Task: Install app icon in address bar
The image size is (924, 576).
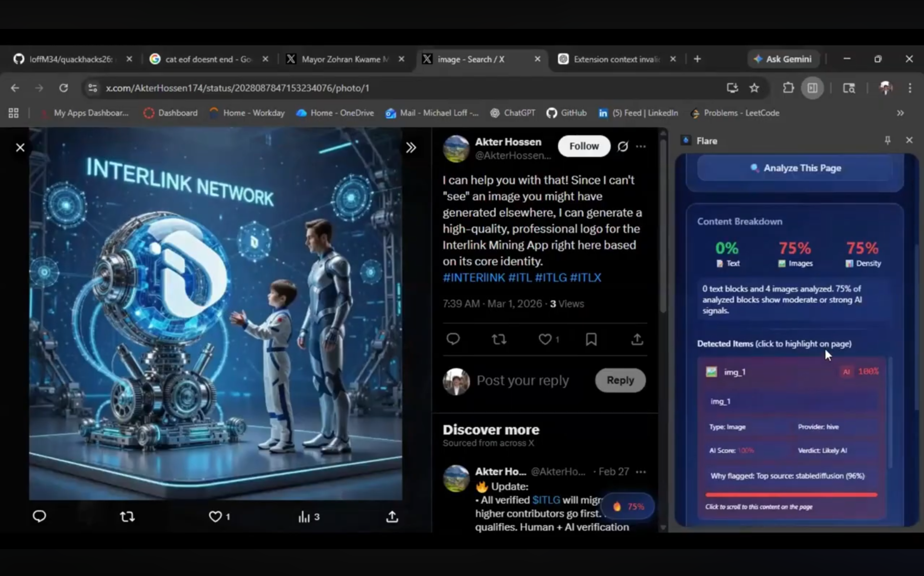Action: coord(732,88)
